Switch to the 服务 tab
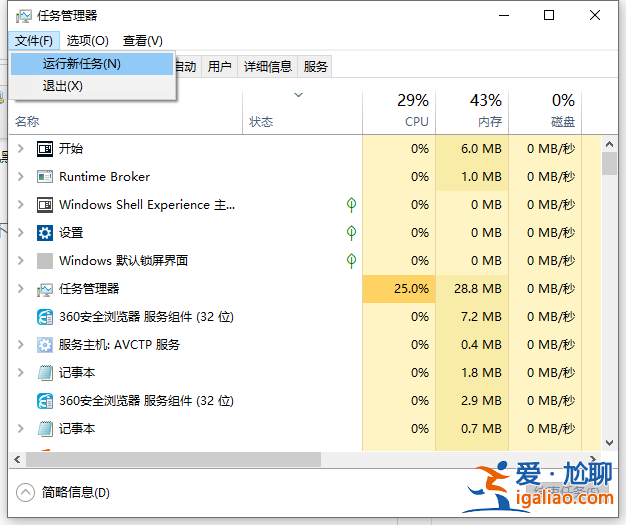Viewport: 626px width, 525px height. pyautogui.click(x=315, y=66)
